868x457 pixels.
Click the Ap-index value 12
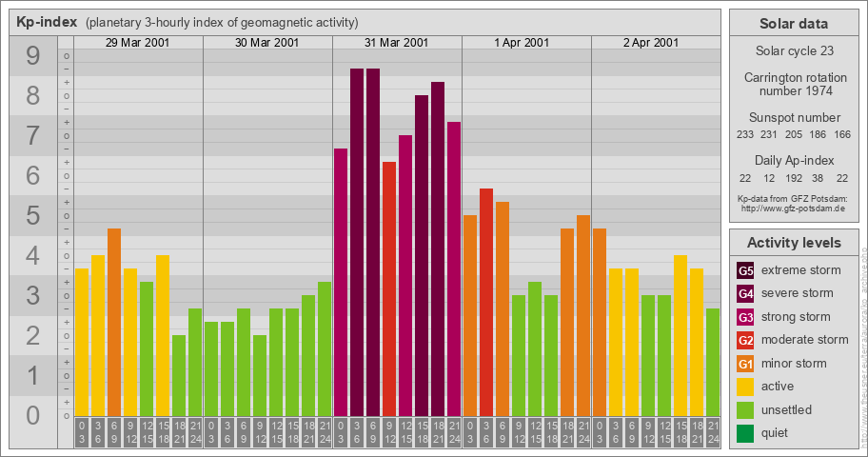pos(769,178)
